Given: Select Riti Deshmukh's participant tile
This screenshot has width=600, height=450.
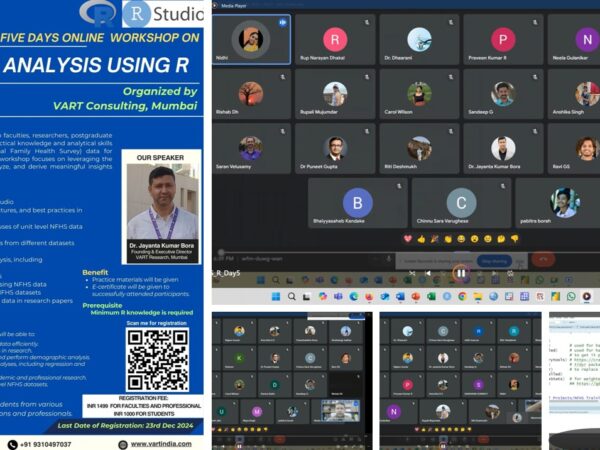Looking at the screenshot, I should click(419, 148).
